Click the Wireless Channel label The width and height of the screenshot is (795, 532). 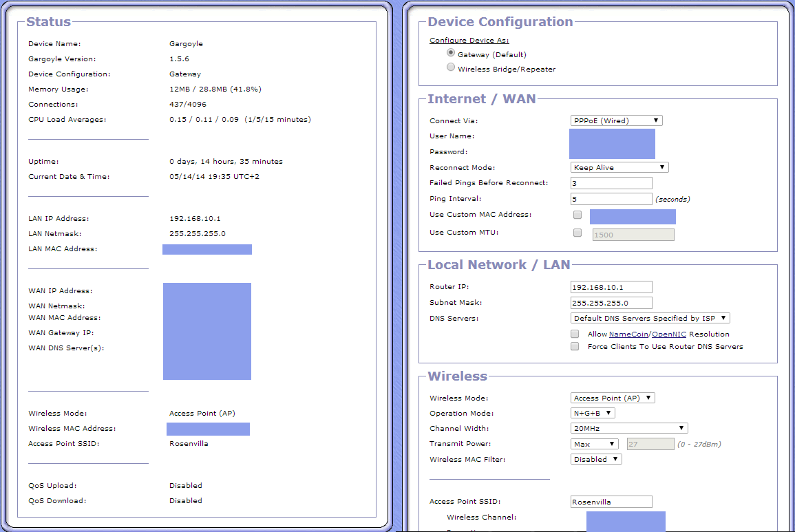click(482, 518)
